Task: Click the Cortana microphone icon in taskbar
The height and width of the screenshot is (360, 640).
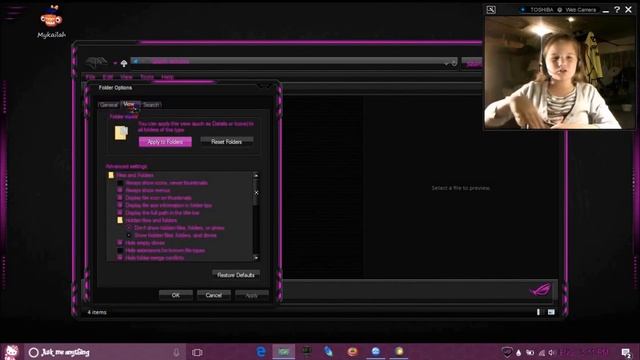Action: pyautogui.click(x=176, y=352)
